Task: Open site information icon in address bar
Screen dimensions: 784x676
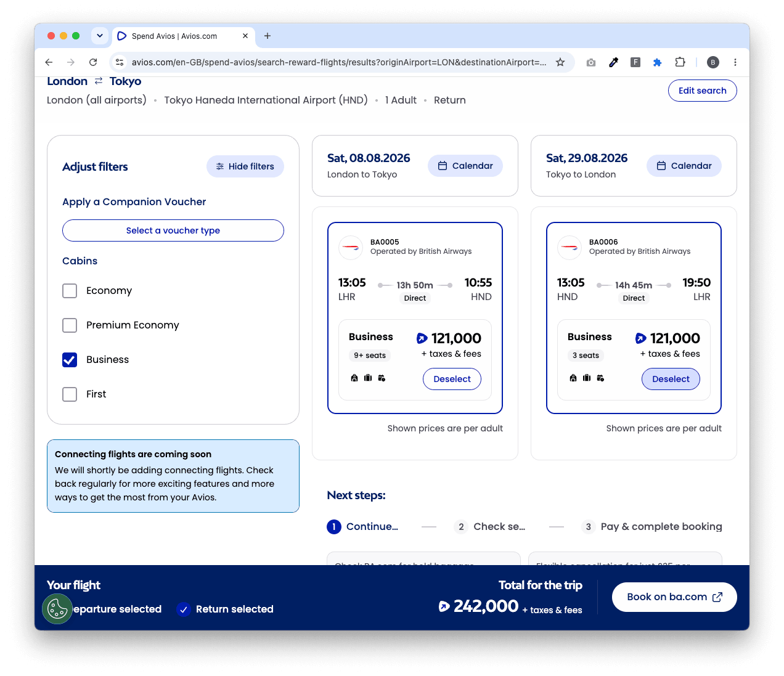Action: (120, 62)
